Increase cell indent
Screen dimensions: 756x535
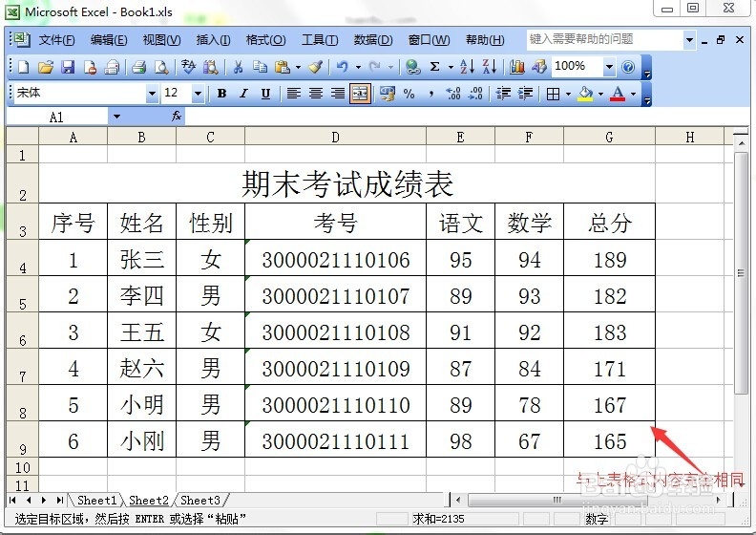coord(526,94)
